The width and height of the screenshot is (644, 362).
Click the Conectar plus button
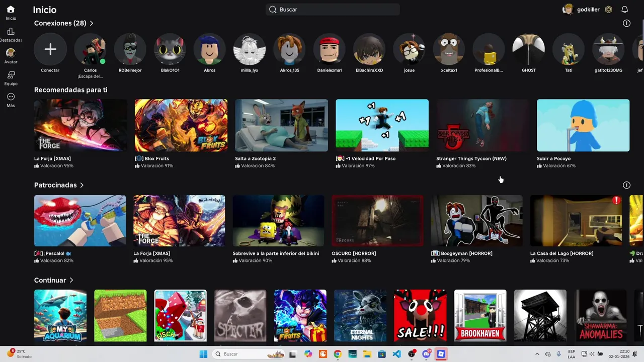tap(50, 49)
